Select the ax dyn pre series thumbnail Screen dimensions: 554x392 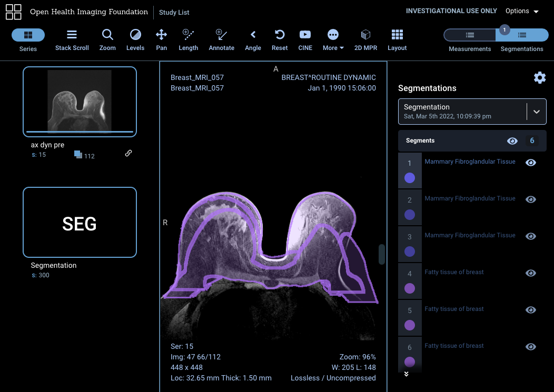pos(80,101)
